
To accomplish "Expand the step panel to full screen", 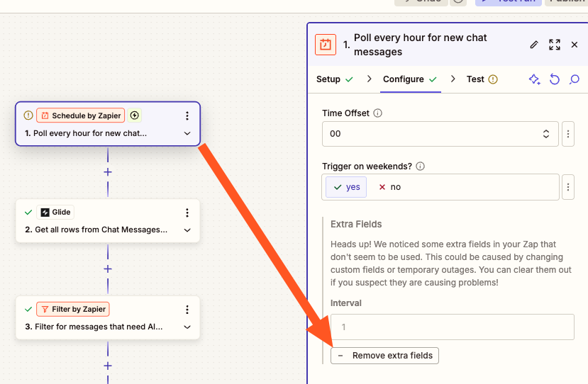I will click(x=555, y=45).
